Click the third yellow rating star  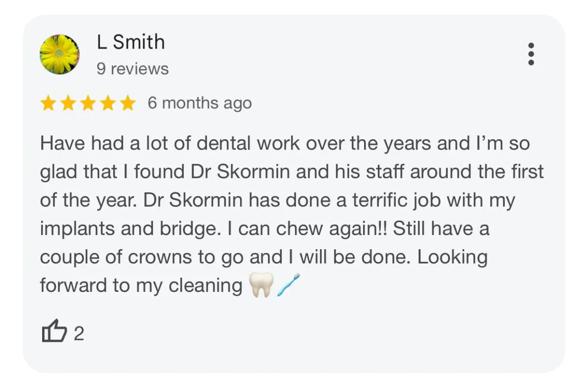coord(88,103)
